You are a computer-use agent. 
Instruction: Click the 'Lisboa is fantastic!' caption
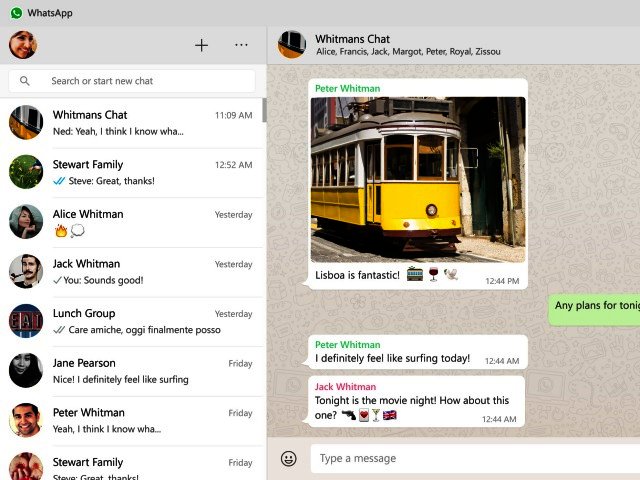[x=357, y=276]
